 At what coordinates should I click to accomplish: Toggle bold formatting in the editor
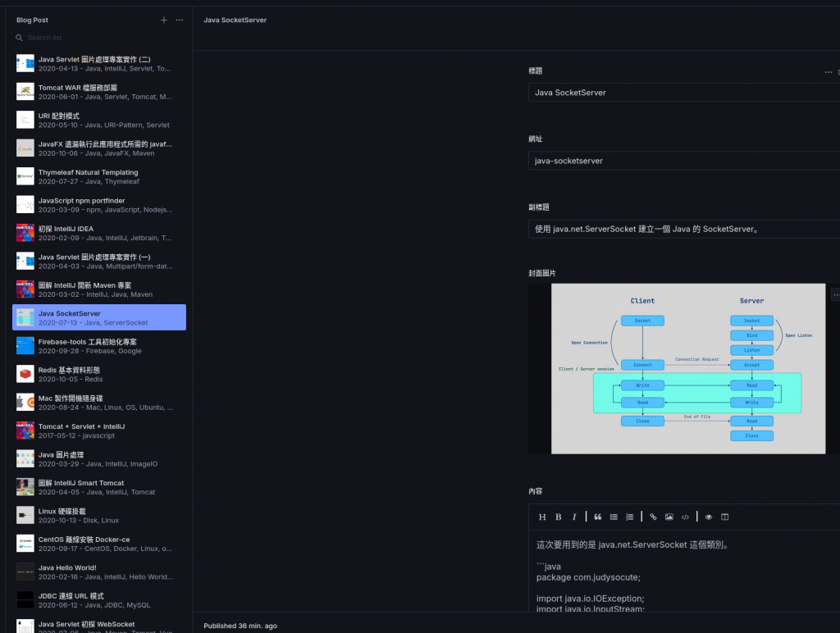(558, 517)
